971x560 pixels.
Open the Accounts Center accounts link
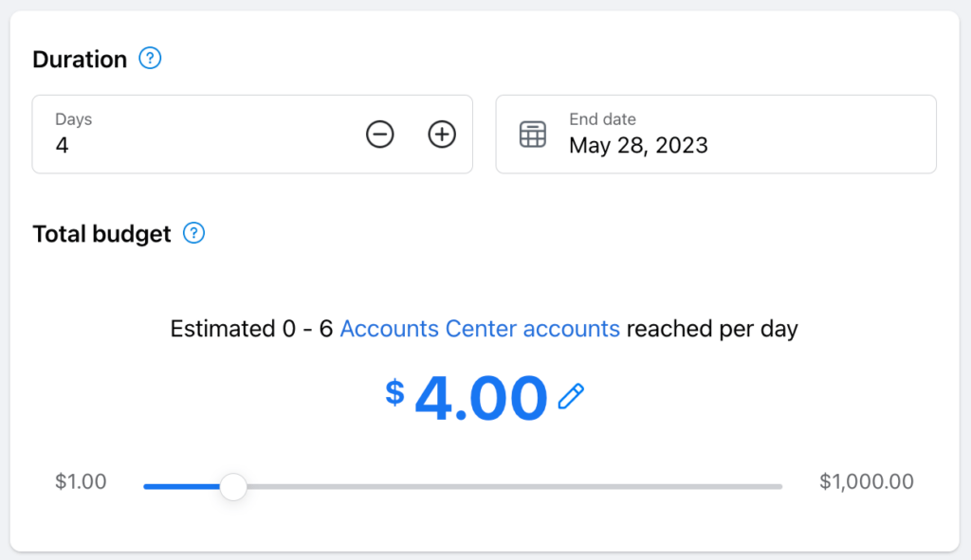tap(480, 329)
